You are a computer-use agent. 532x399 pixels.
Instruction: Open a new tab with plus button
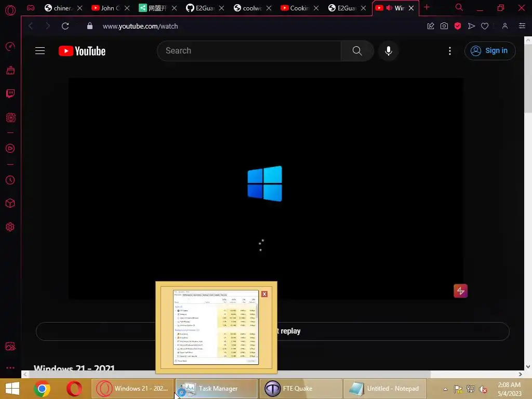point(427,7)
